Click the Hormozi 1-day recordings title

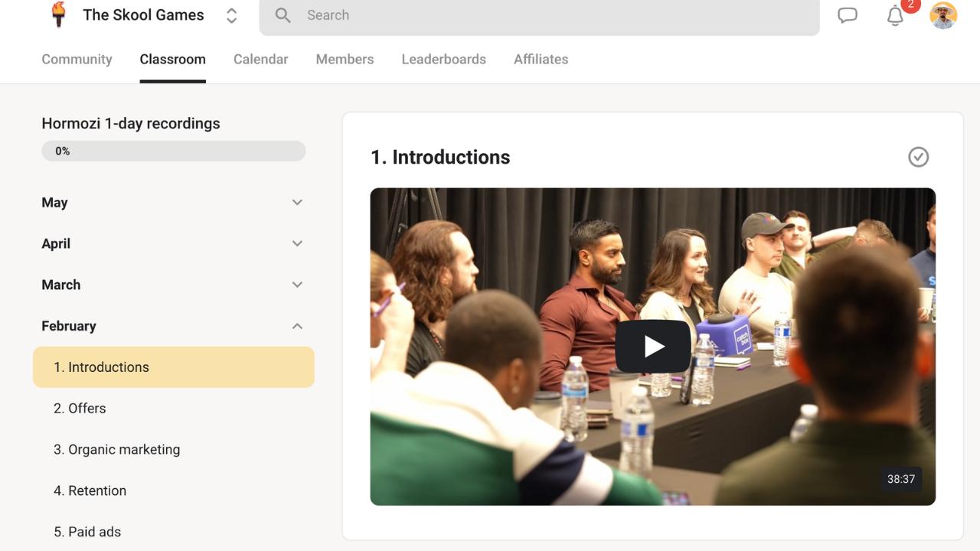click(x=131, y=123)
